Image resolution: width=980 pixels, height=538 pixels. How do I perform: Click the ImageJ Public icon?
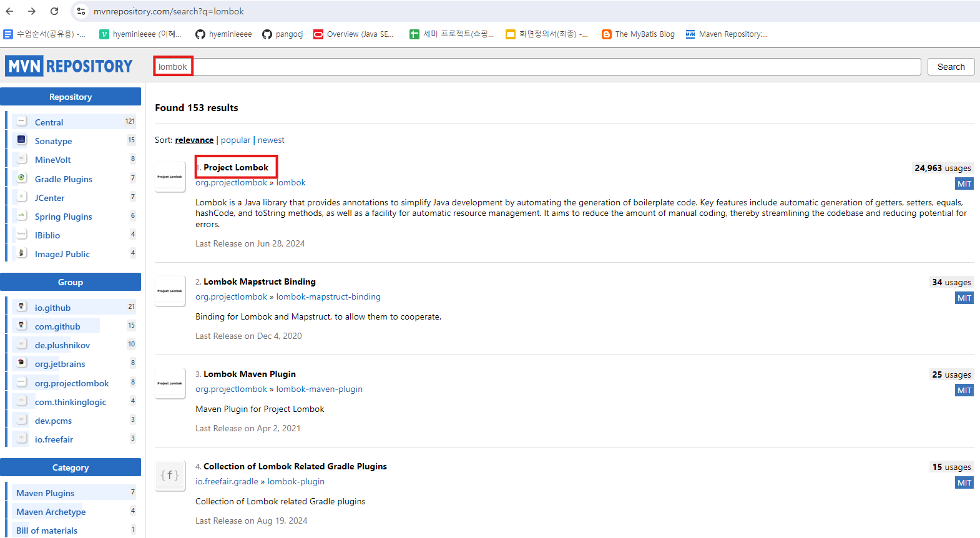22,253
